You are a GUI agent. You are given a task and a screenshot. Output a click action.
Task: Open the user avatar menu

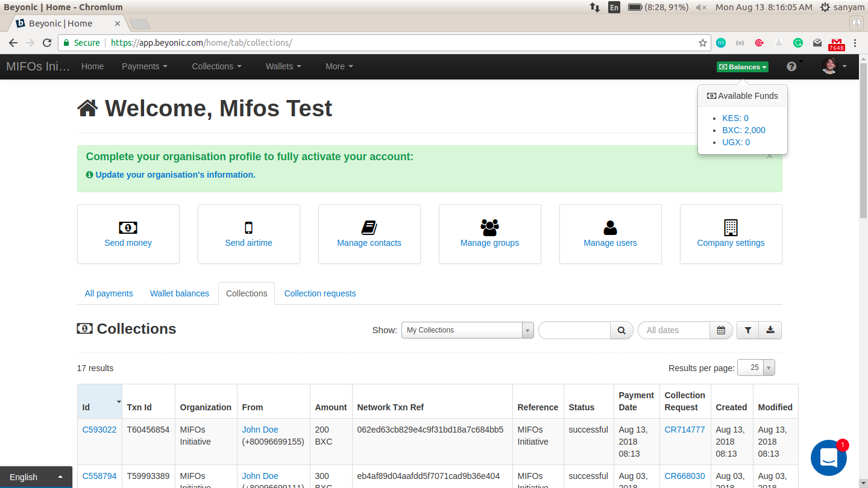(x=834, y=66)
